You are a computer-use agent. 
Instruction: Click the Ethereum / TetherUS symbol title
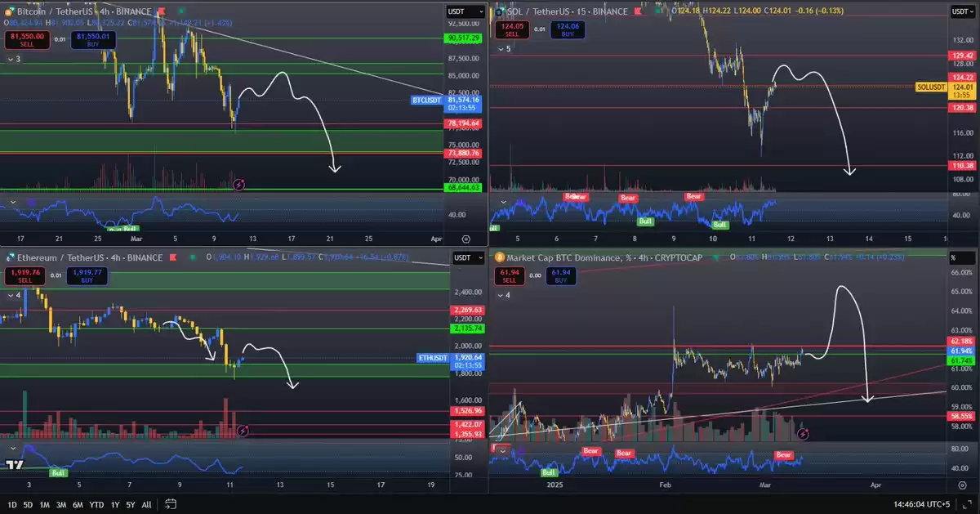59,258
